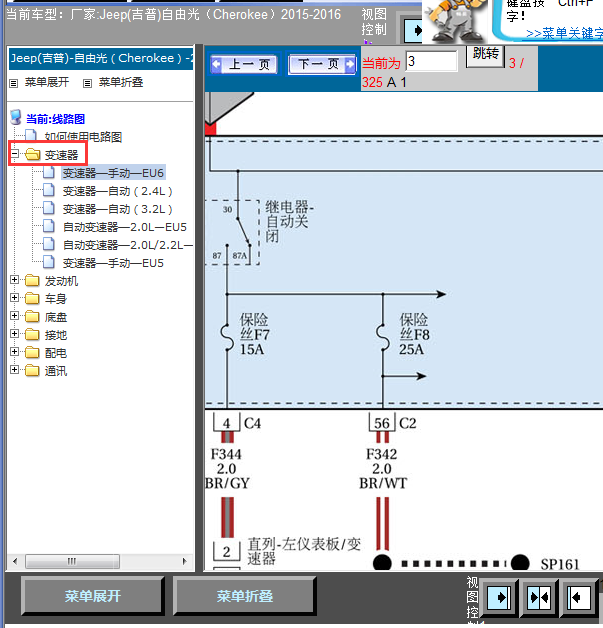Click page icon of 变速器—手动—EU6
This screenshot has width=603, height=628.
click(49, 172)
